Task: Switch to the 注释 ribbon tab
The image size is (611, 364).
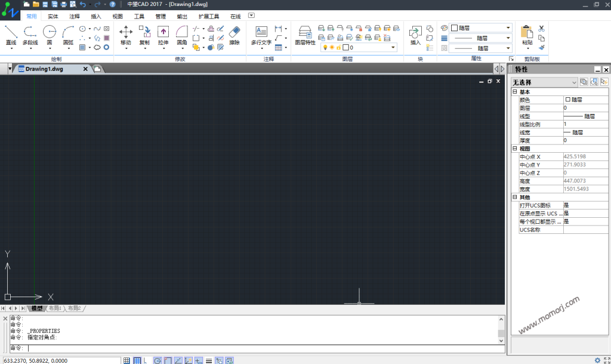Action: click(75, 17)
